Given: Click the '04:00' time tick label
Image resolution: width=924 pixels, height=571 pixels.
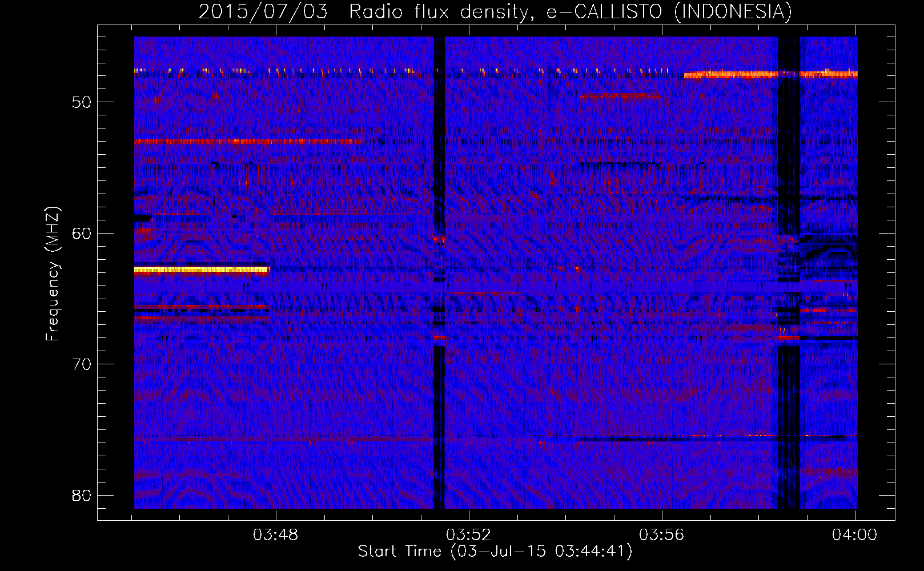Looking at the screenshot, I should tap(854, 534).
